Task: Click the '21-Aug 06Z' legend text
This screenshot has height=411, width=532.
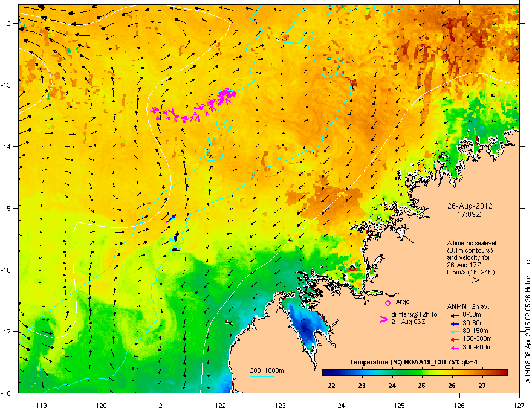Action: [x=408, y=322]
